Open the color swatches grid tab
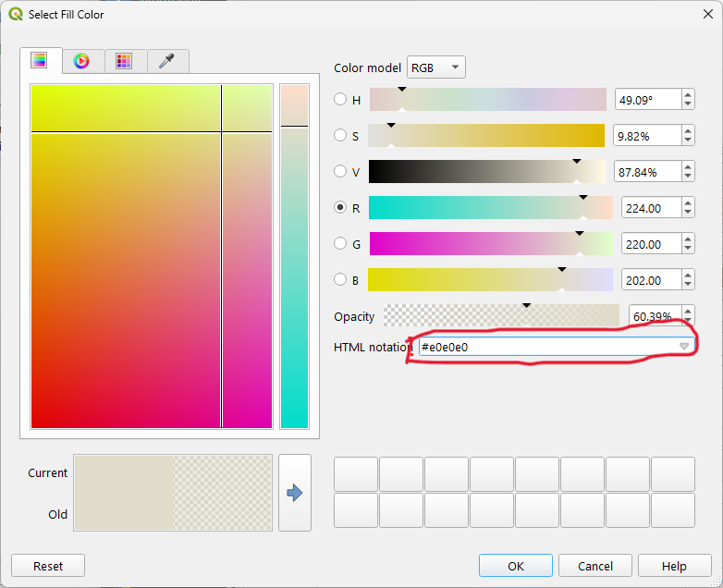723x588 pixels. point(124,61)
